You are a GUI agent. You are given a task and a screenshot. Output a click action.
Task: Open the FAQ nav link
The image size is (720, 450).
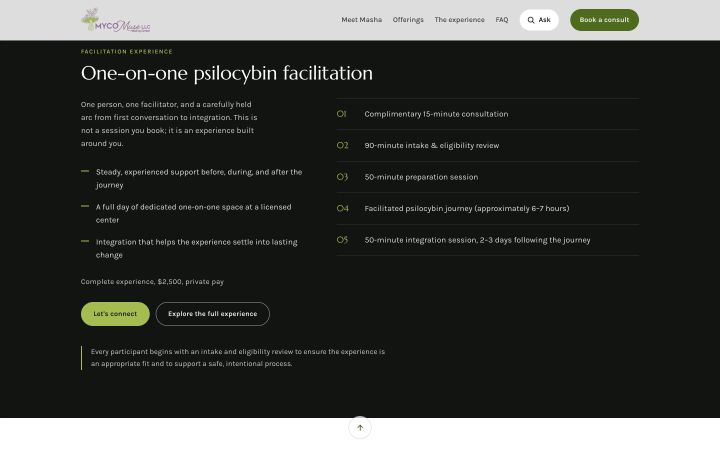point(501,20)
